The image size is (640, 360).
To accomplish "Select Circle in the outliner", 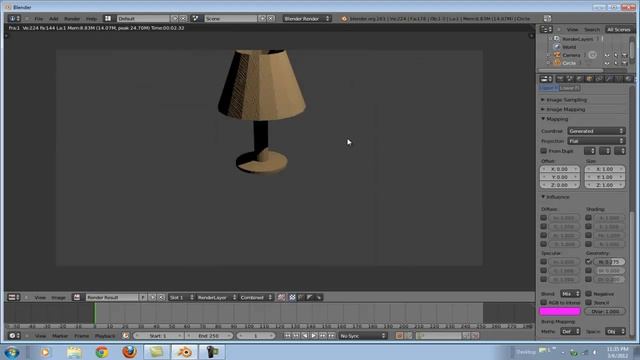I will click(x=569, y=63).
